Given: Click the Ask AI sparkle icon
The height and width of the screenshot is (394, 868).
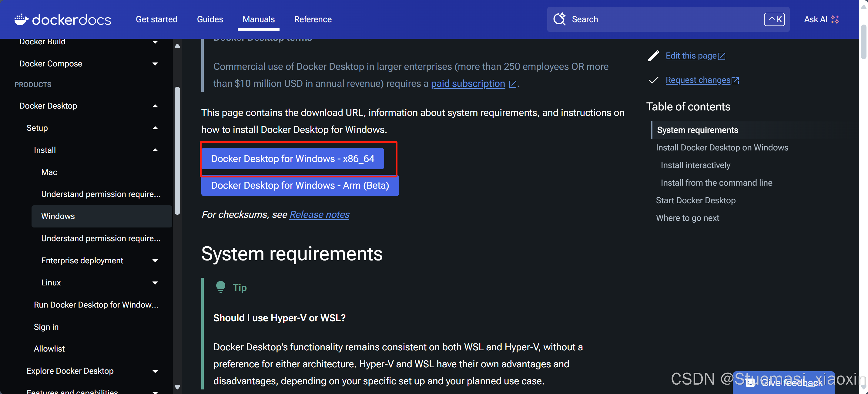Looking at the screenshot, I should pyautogui.click(x=835, y=19).
